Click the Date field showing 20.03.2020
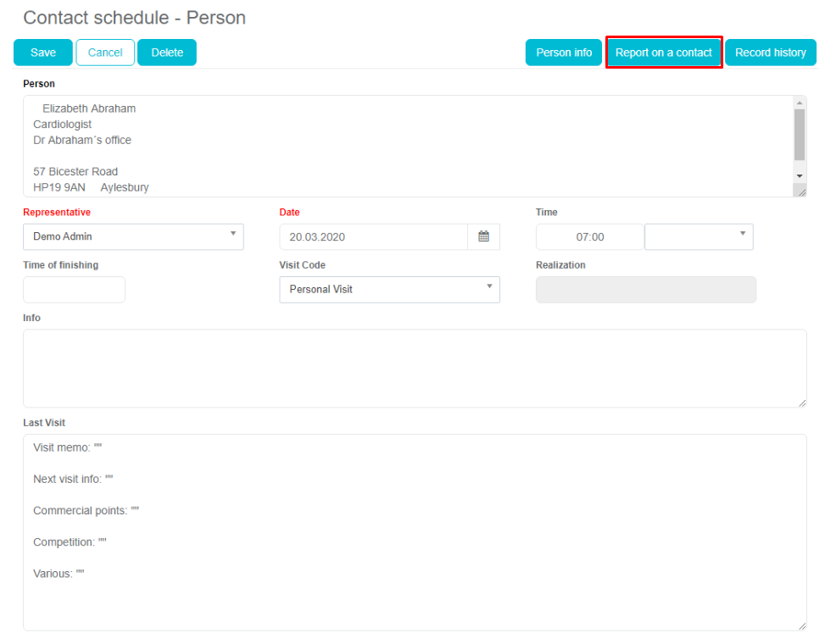Screen dimensions: 825x644 373,237
